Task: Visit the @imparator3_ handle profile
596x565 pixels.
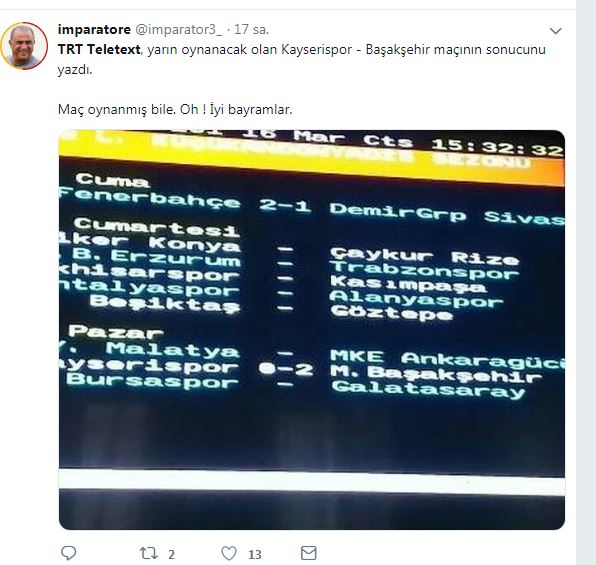Action: click(x=179, y=30)
